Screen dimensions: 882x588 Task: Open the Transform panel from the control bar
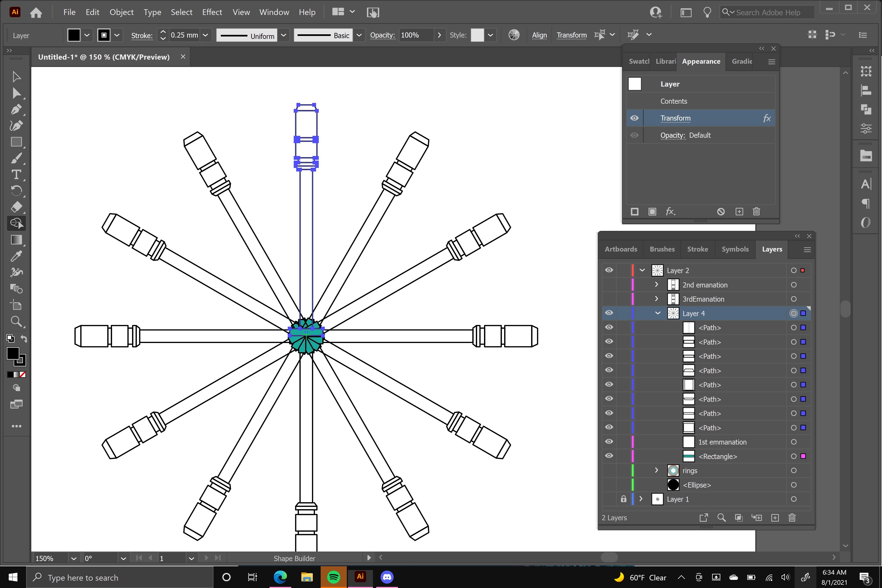tap(571, 35)
